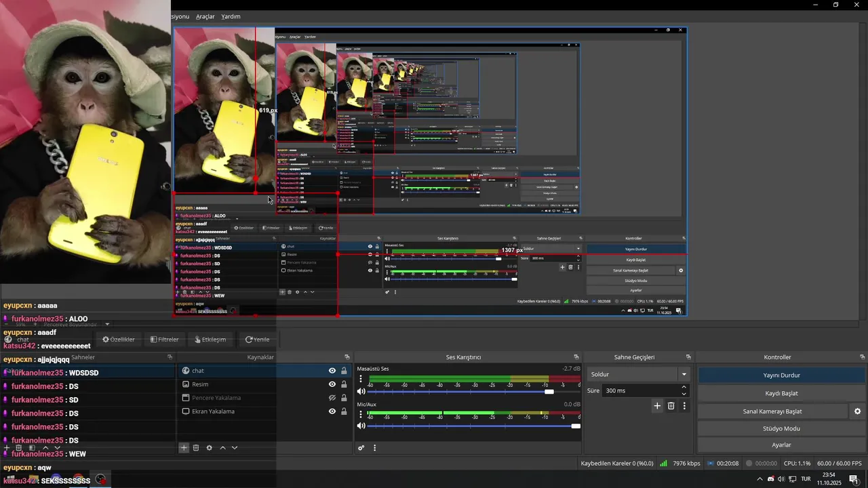
Task: Click the Etkileşim source toolbar button
Action: (x=210, y=340)
